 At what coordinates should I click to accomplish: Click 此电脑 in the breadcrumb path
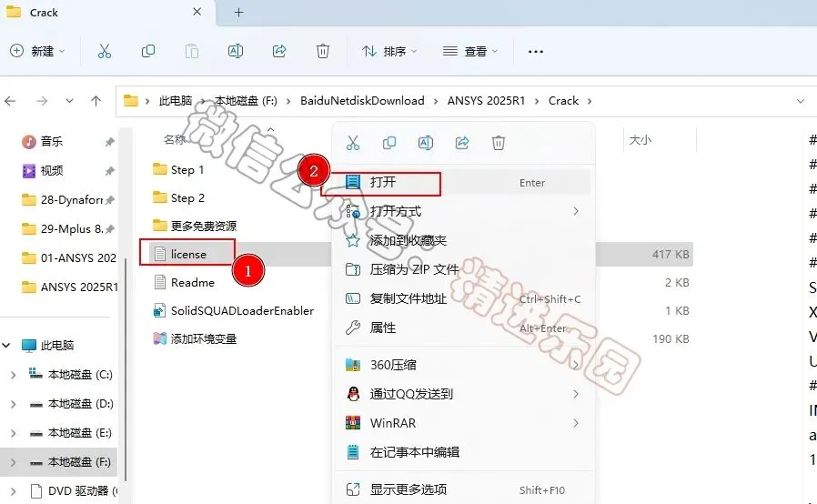pos(176,101)
